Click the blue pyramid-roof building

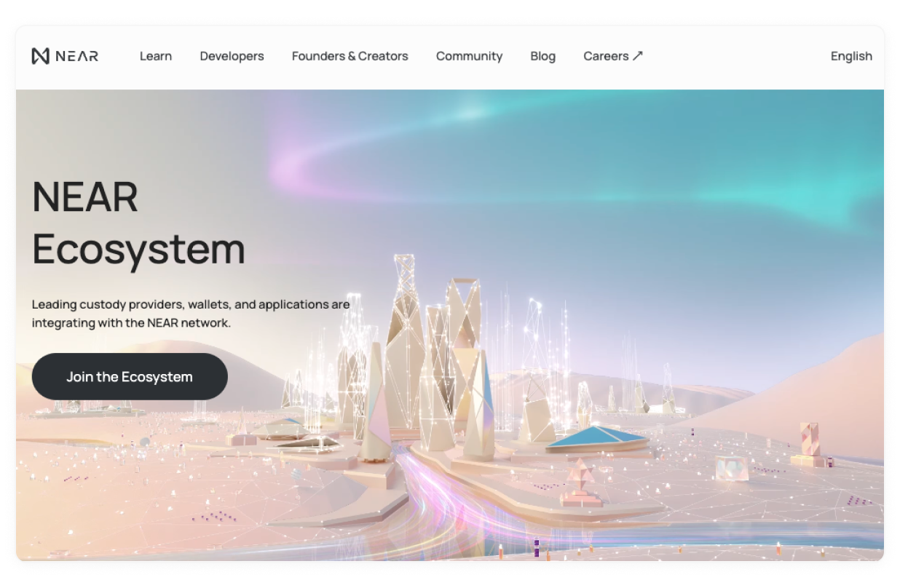click(x=596, y=438)
